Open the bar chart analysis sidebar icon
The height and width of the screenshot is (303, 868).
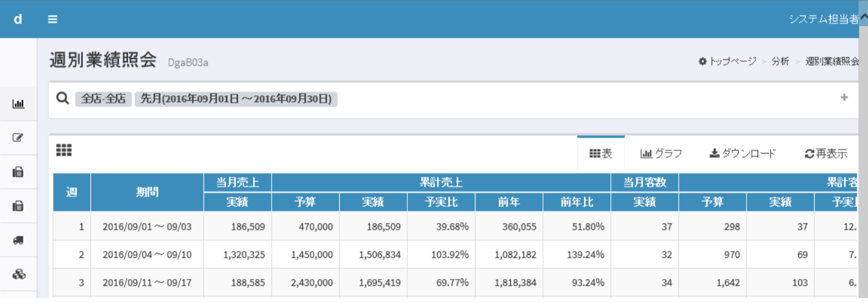click(x=18, y=104)
